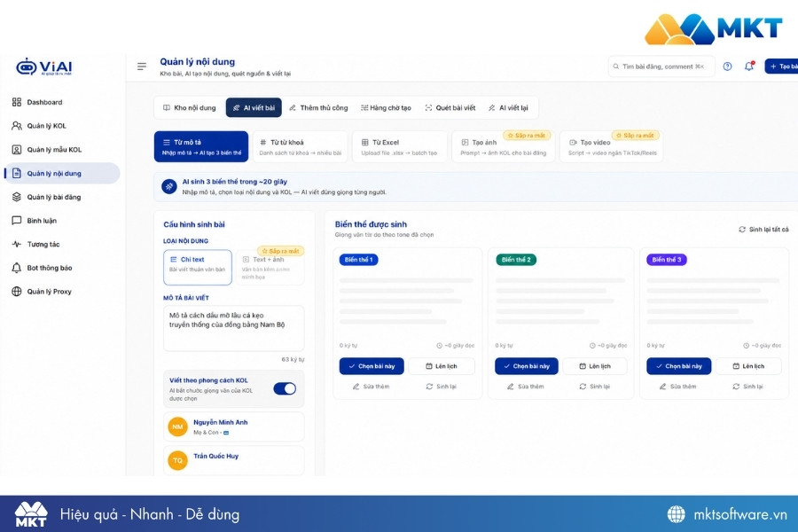
Task: Open the Hàng chờ tạo tab
Action: [x=387, y=108]
